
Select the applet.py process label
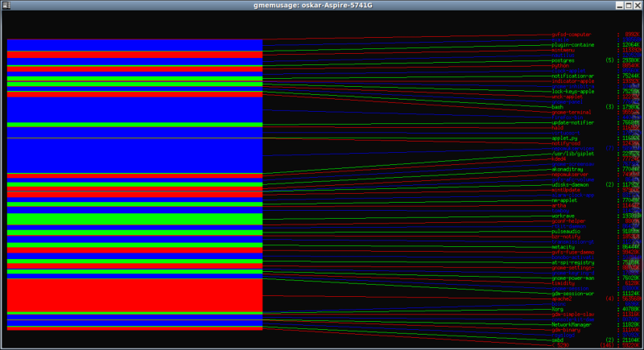pos(564,138)
